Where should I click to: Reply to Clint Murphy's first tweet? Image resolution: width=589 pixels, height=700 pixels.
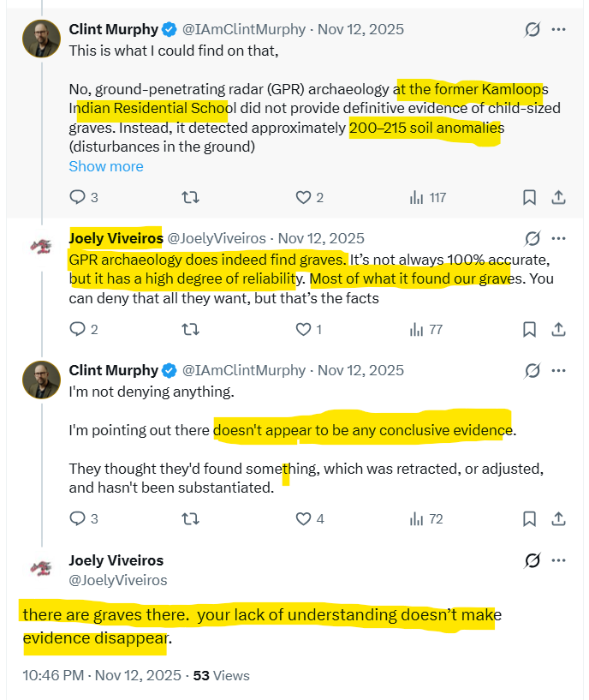coord(77,197)
